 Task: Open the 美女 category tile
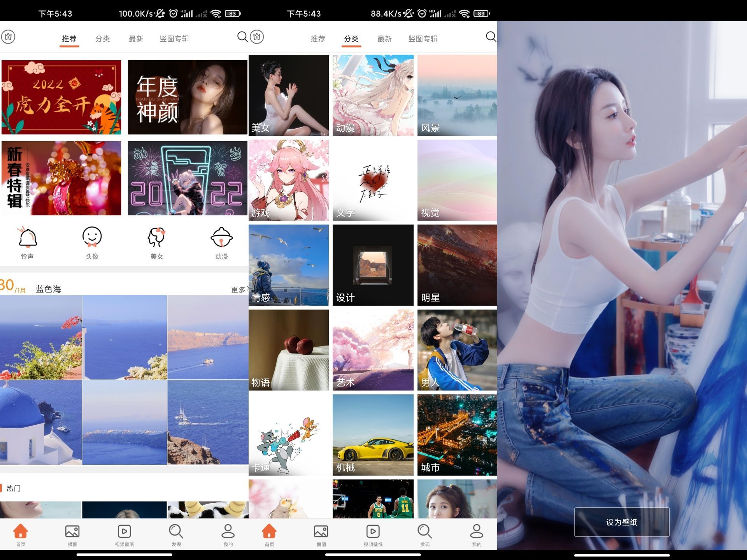(289, 95)
